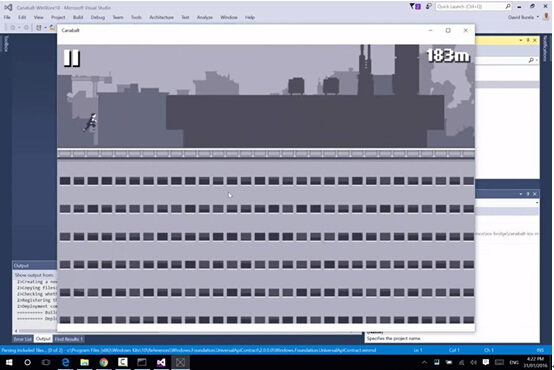This screenshot has height=370, width=554.
Task: Open the Analyze menu
Action: point(205,17)
